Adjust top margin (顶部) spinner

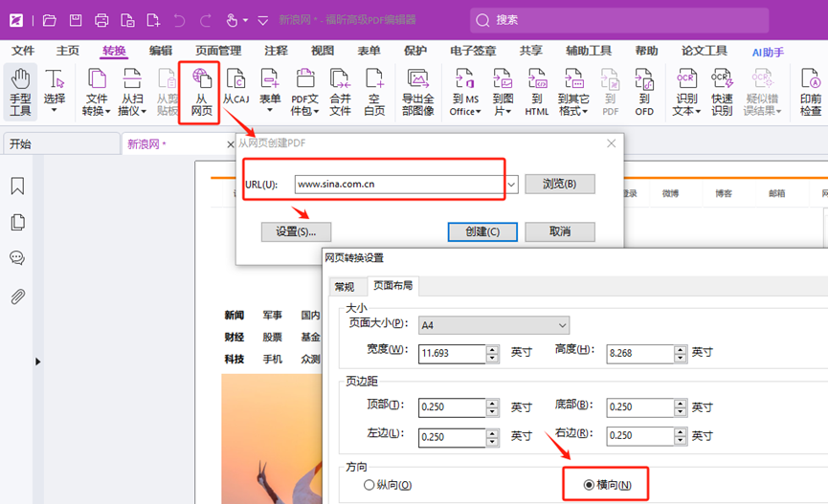point(492,406)
